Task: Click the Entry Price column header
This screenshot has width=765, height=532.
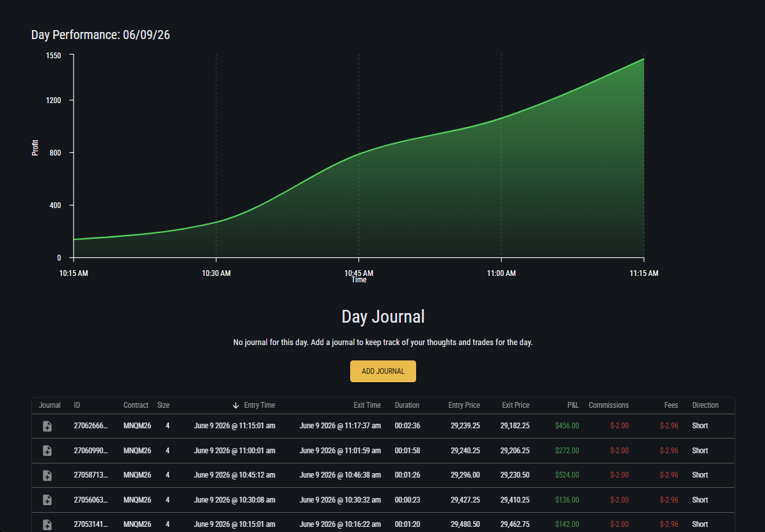Action: point(464,405)
